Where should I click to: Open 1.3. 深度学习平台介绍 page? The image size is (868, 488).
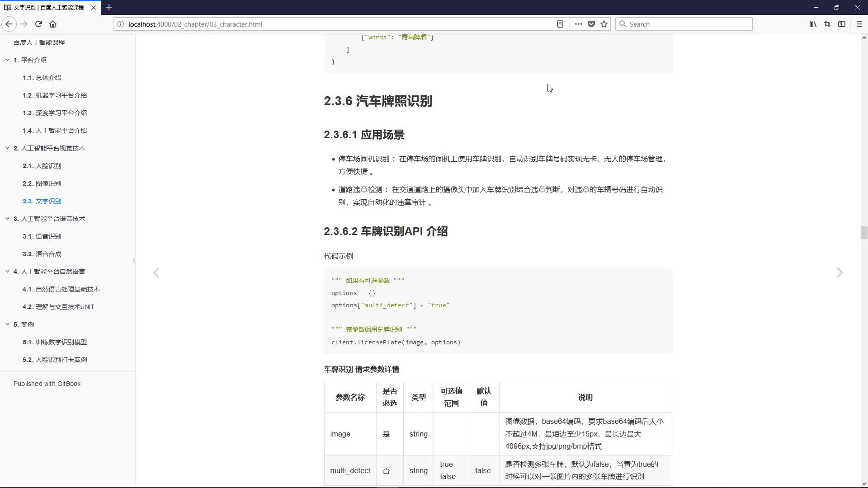55,113
